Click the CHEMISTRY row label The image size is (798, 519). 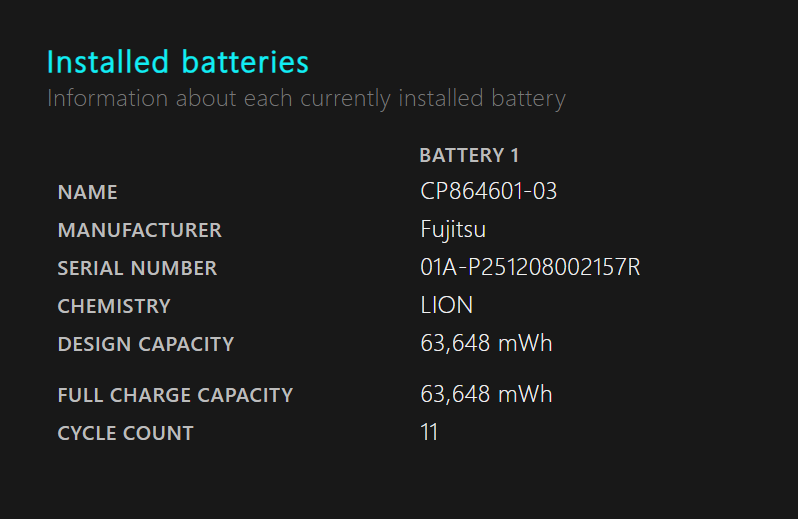point(114,306)
